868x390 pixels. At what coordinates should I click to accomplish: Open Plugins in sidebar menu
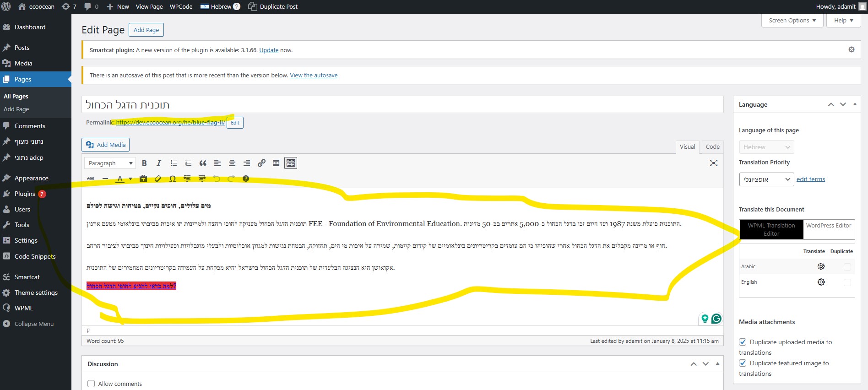36,194
